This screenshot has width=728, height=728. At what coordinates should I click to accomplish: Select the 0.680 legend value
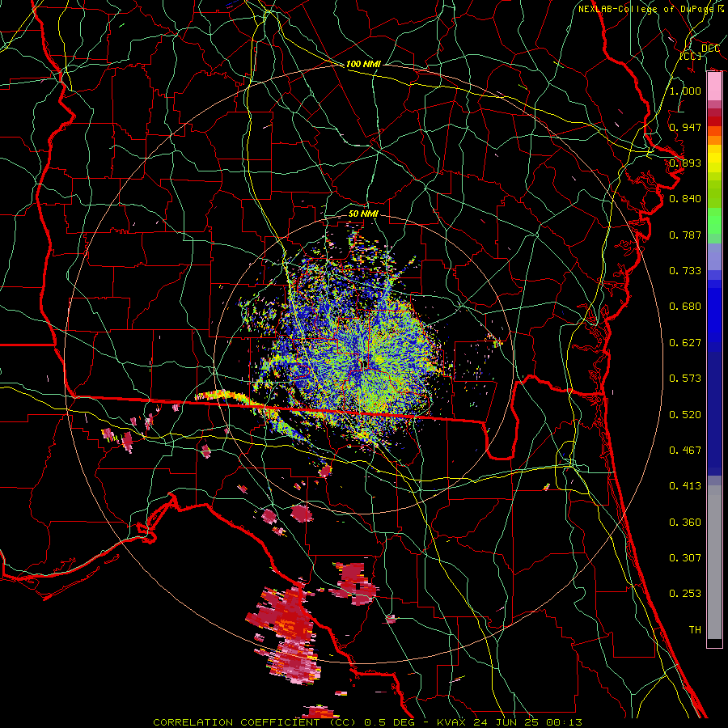[x=685, y=307]
